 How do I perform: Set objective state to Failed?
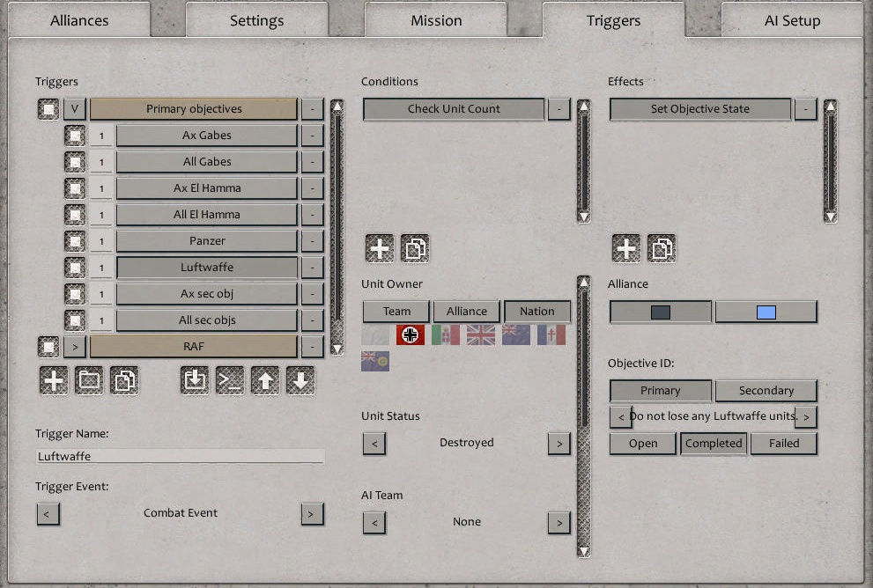pos(784,444)
